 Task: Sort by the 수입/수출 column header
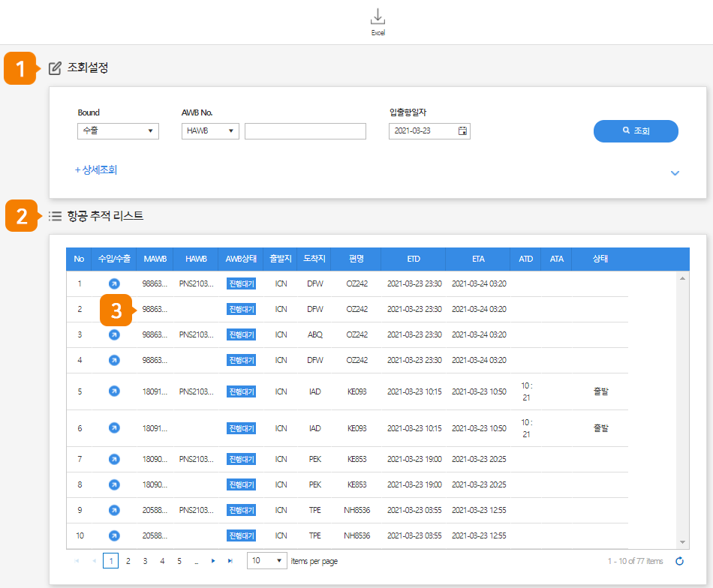[114, 259]
